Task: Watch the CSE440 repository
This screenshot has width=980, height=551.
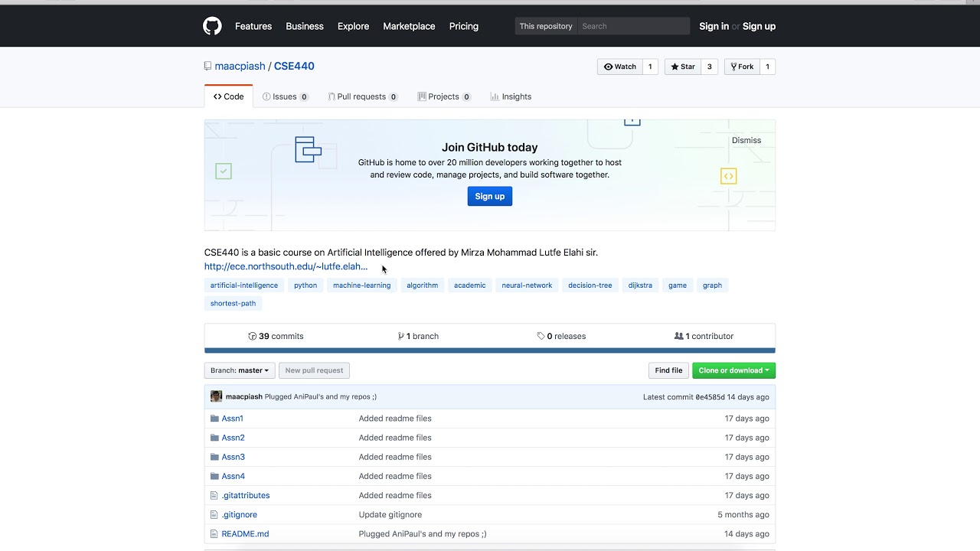Action: coord(619,67)
